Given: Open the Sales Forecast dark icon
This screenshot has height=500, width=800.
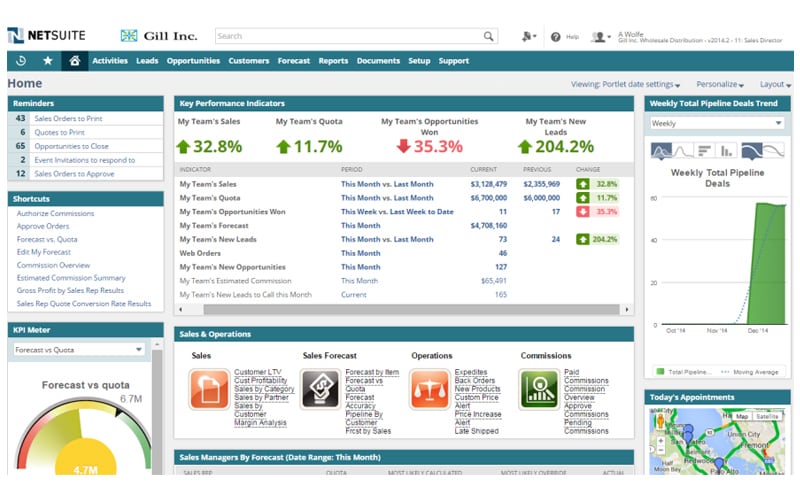Looking at the screenshot, I should point(320,389).
